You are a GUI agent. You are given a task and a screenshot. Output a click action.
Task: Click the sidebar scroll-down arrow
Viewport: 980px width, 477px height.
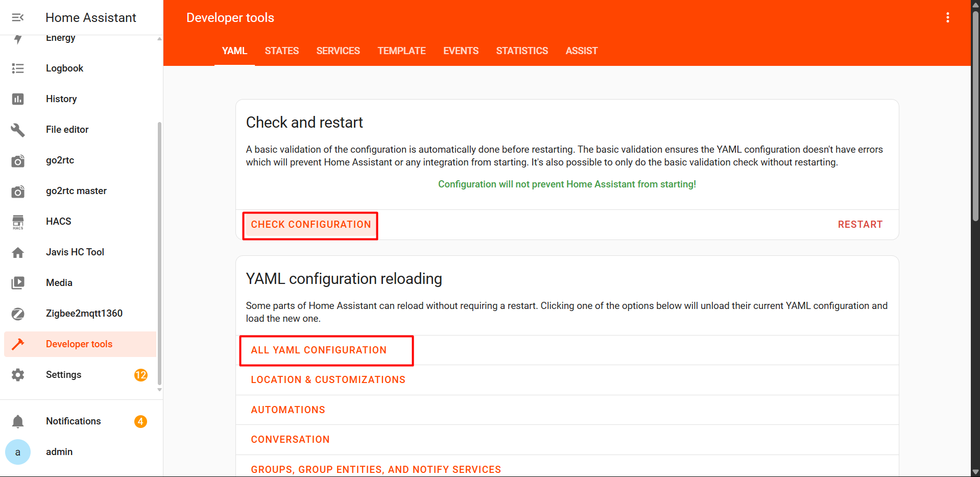point(159,390)
